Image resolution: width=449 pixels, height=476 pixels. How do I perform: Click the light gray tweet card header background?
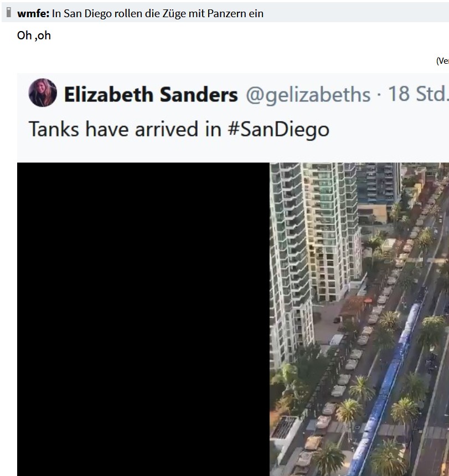point(233,118)
